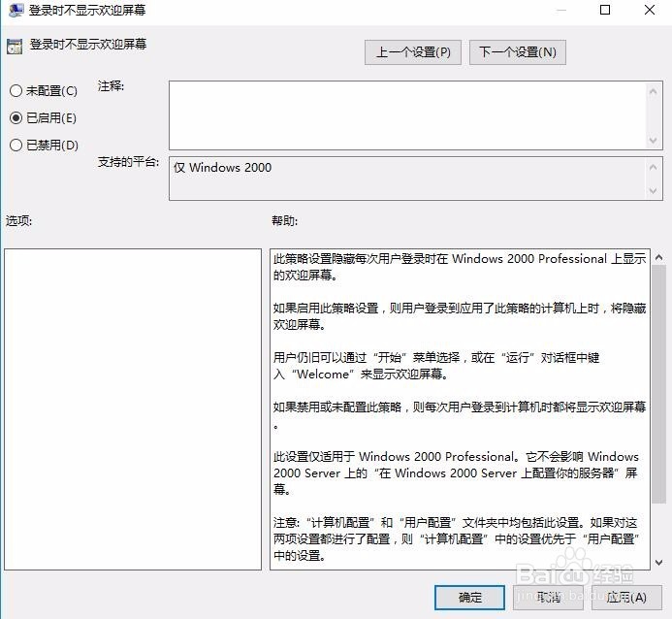The image size is (672, 619).
Task: Go to 上一个设置(P) previous setting
Action: click(413, 52)
